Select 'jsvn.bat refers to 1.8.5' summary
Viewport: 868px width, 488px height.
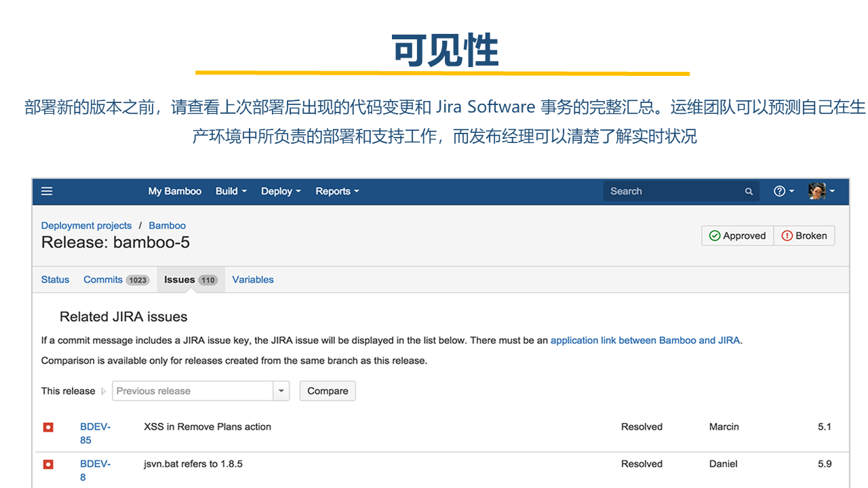[193, 464]
